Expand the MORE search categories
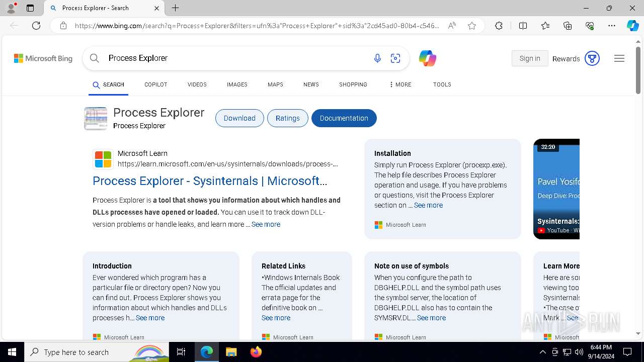The width and height of the screenshot is (644, 362). [x=400, y=84]
